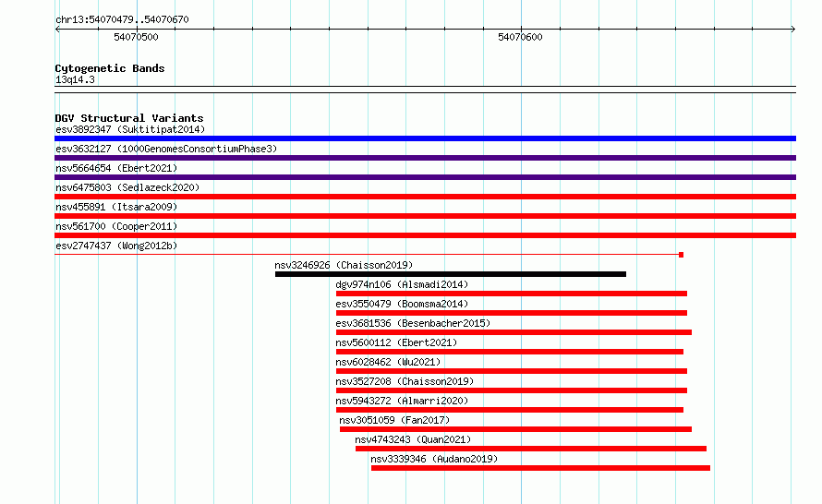822x504 pixels.
Task: Open nsv3246926 (Chaisson2019) label
Action: pos(344,265)
